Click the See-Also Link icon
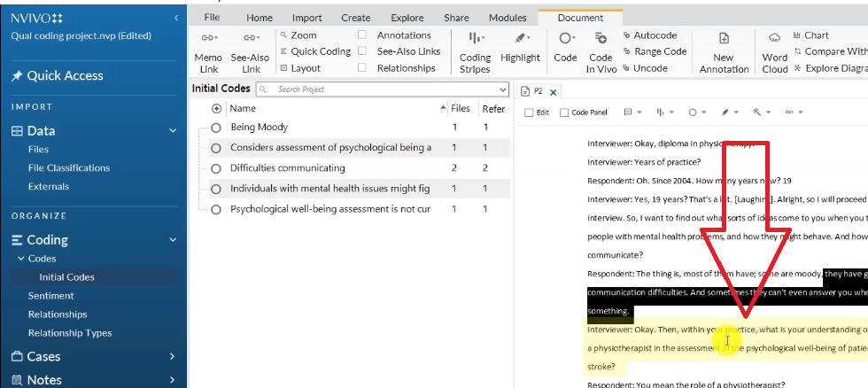Screen dimensions: 868x388 (251, 38)
